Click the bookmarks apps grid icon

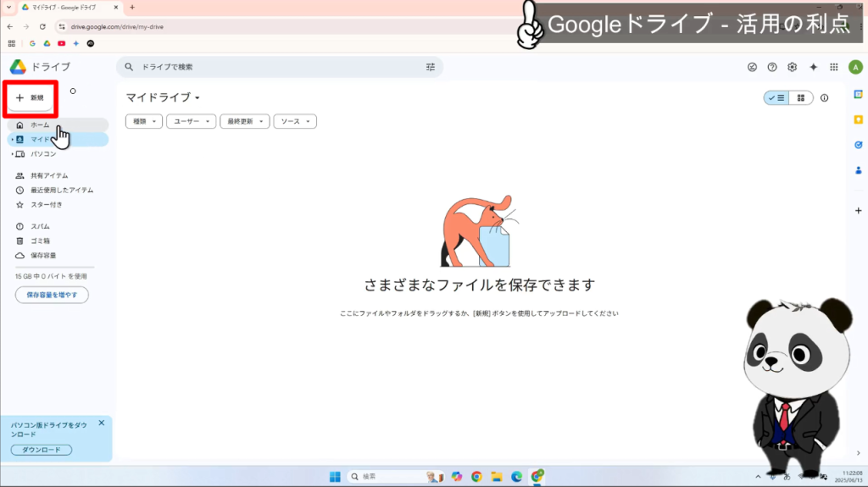(x=12, y=43)
